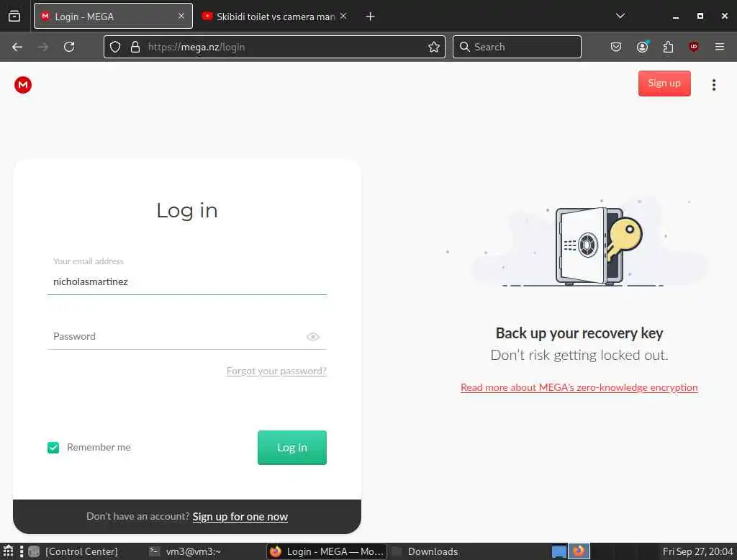Image resolution: width=737 pixels, height=560 pixels.
Task: Switch to vm3@vm3 terminal in taskbar
Action: tap(185, 551)
